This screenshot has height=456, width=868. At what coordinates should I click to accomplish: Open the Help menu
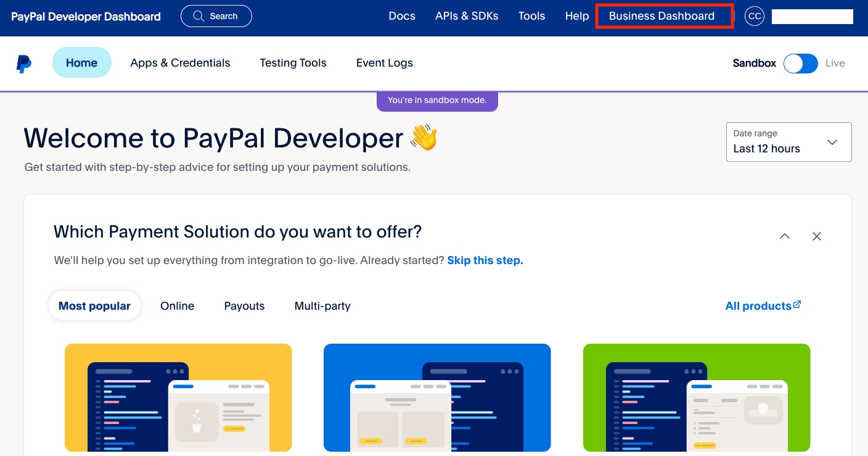[577, 17]
